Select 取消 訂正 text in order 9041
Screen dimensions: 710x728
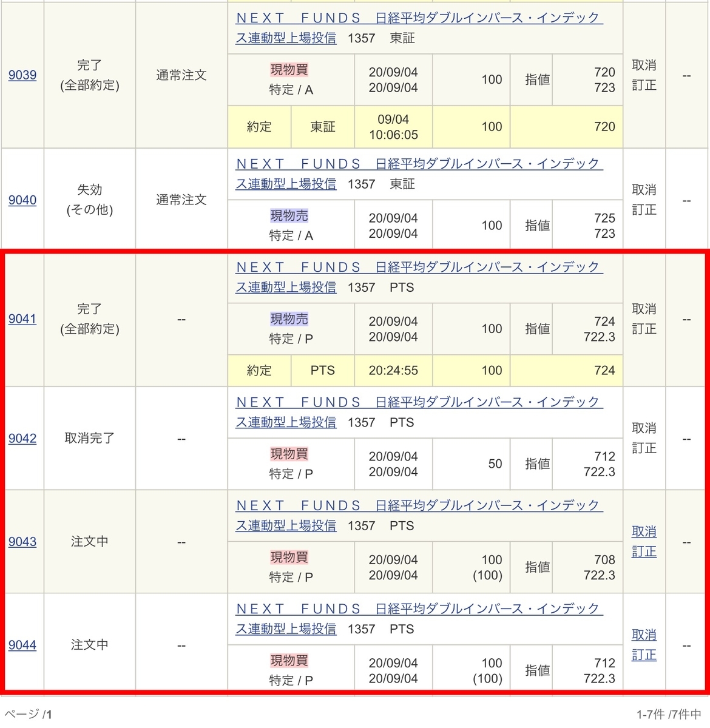644,319
